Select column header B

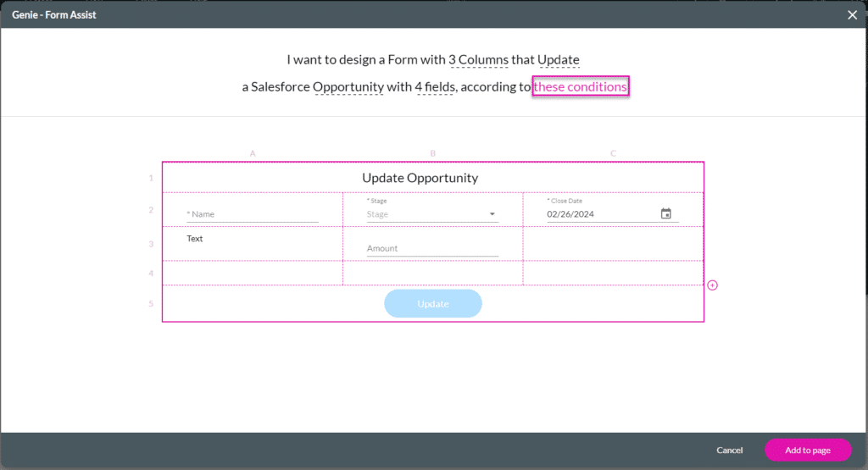[x=432, y=153]
